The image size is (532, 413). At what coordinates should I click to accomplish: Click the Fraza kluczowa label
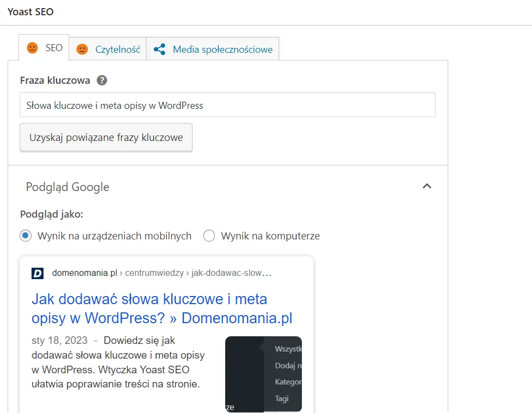pyautogui.click(x=55, y=81)
